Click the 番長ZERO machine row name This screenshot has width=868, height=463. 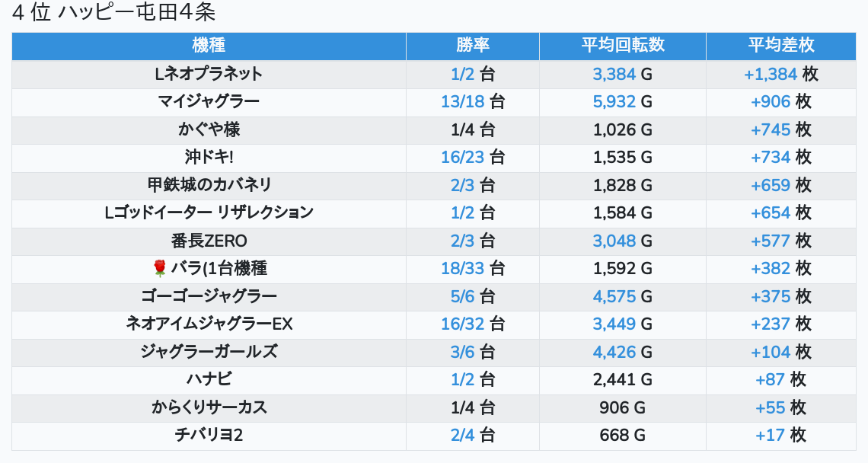pos(209,241)
